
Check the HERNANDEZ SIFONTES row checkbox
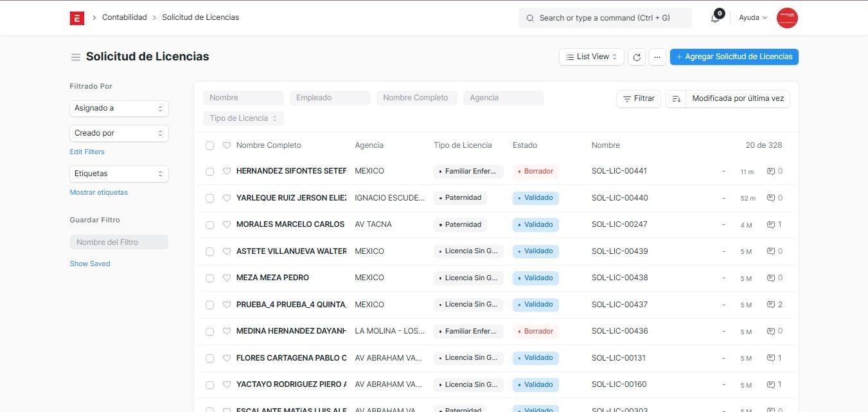tap(209, 172)
